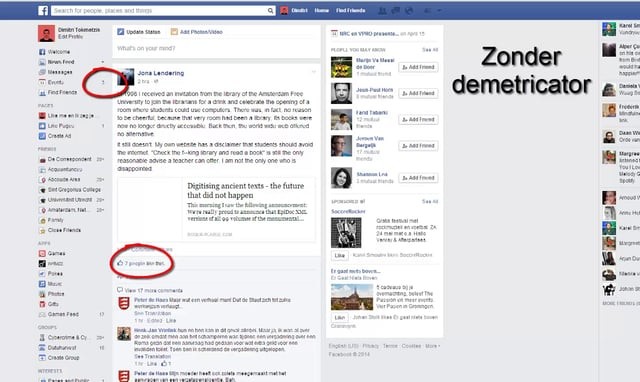Image resolution: width=640 pixels, height=382 pixels.
Task: Open the Digitising ancient texts article preview
Action: pos(216,209)
